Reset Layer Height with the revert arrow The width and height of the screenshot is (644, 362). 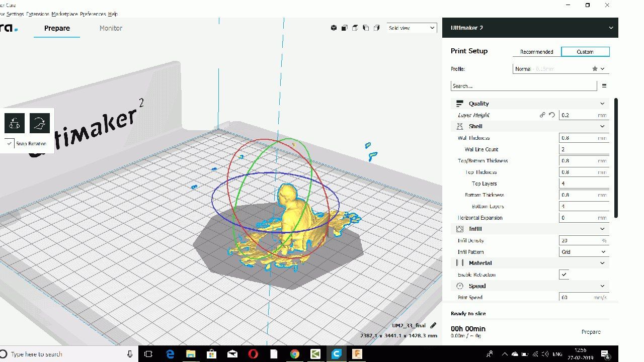(552, 115)
